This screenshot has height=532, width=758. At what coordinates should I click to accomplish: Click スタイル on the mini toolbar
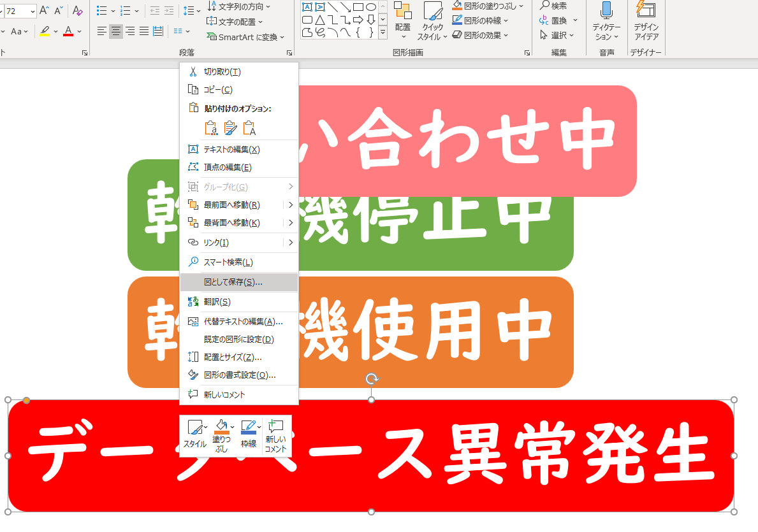tap(195, 435)
